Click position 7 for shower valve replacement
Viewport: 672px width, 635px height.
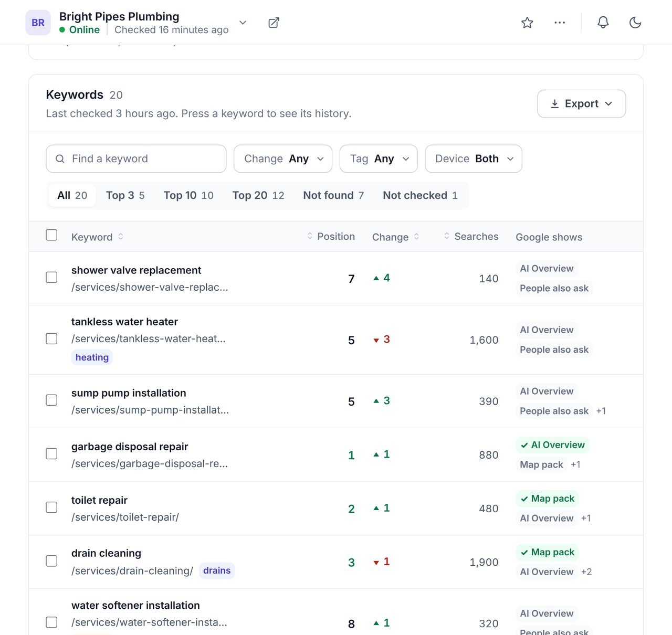[351, 279]
